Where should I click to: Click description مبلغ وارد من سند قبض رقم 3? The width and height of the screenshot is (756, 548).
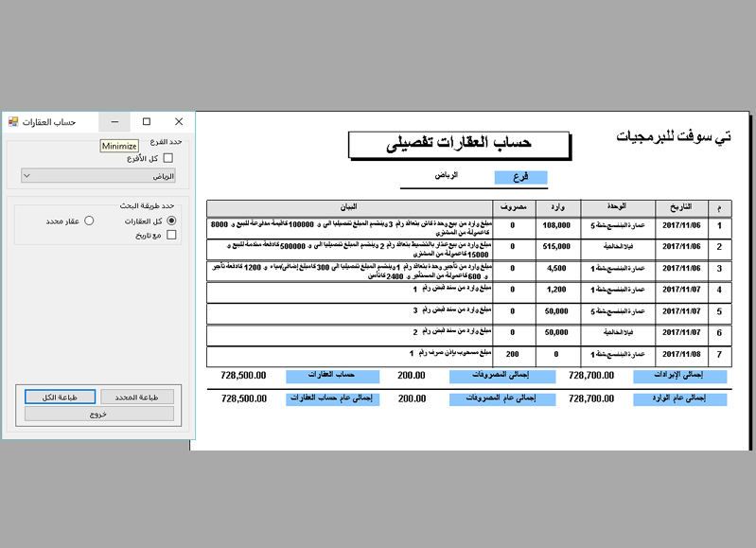pyautogui.click(x=451, y=310)
